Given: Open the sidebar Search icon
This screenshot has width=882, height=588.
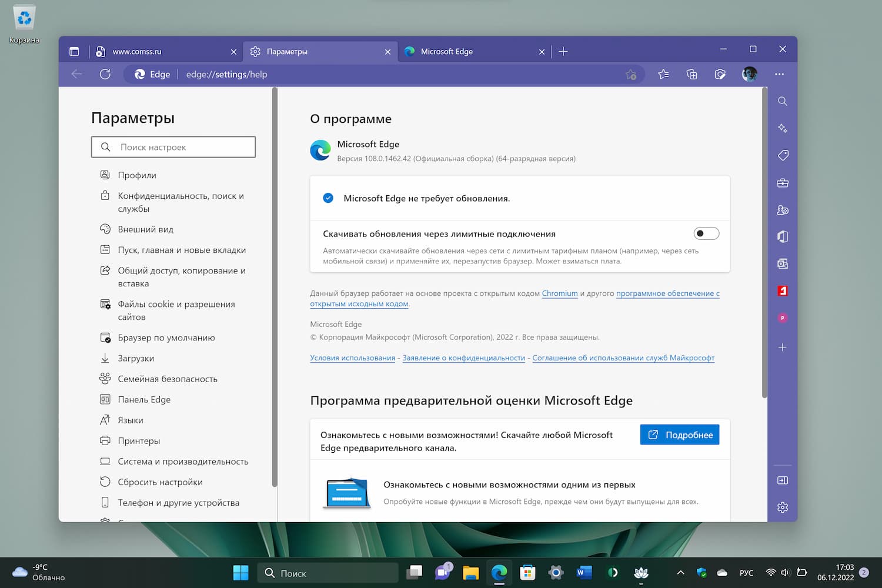Looking at the screenshot, I should [x=783, y=101].
